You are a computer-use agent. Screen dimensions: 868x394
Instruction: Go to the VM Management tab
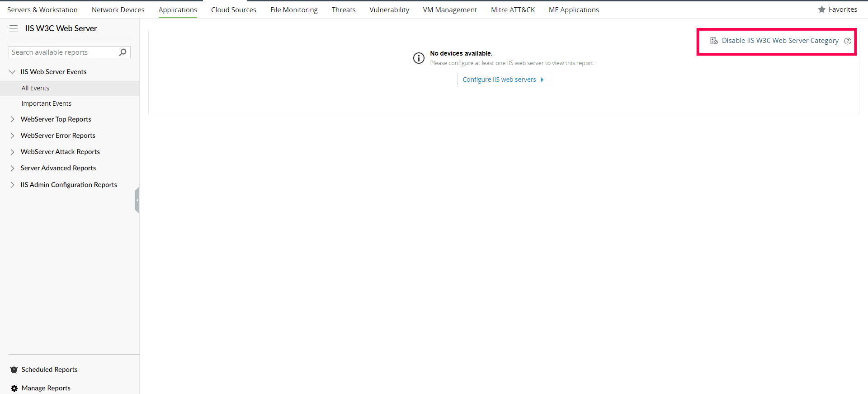450,9
